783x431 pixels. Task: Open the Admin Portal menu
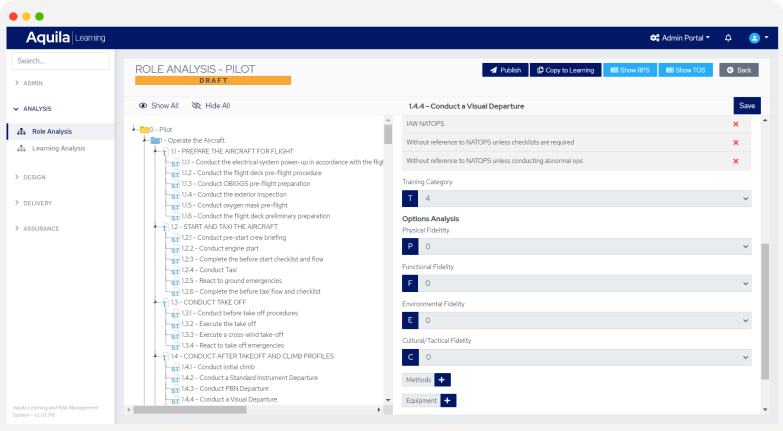coord(680,38)
